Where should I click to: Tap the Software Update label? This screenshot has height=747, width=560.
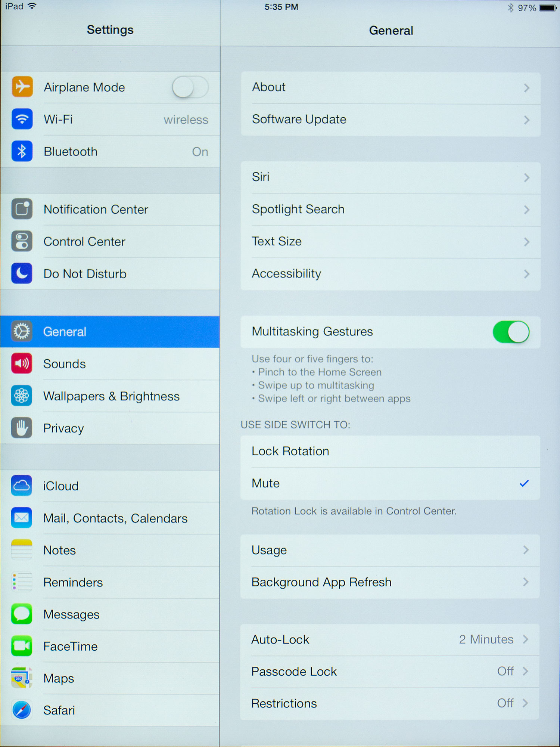pos(299,120)
